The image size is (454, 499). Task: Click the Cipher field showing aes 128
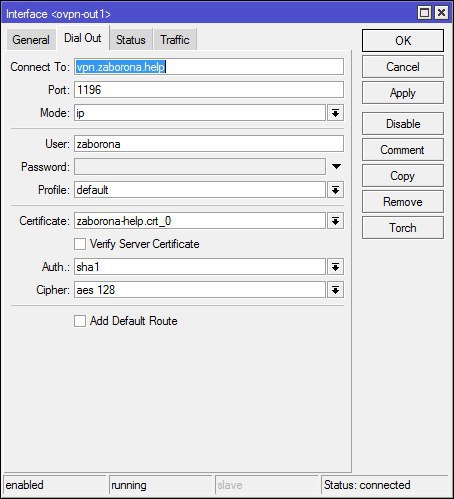tap(200, 290)
